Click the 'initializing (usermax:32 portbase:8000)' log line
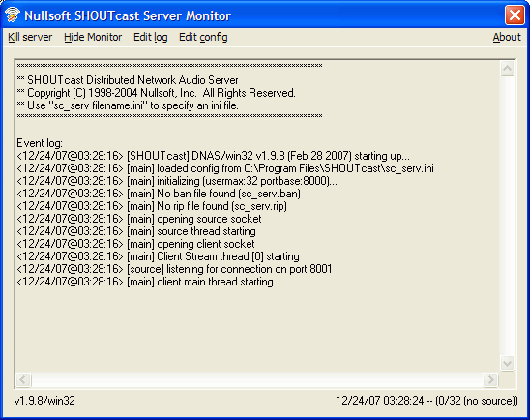Image resolution: width=530 pixels, height=420 pixels. pyautogui.click(x=177, y=181)
